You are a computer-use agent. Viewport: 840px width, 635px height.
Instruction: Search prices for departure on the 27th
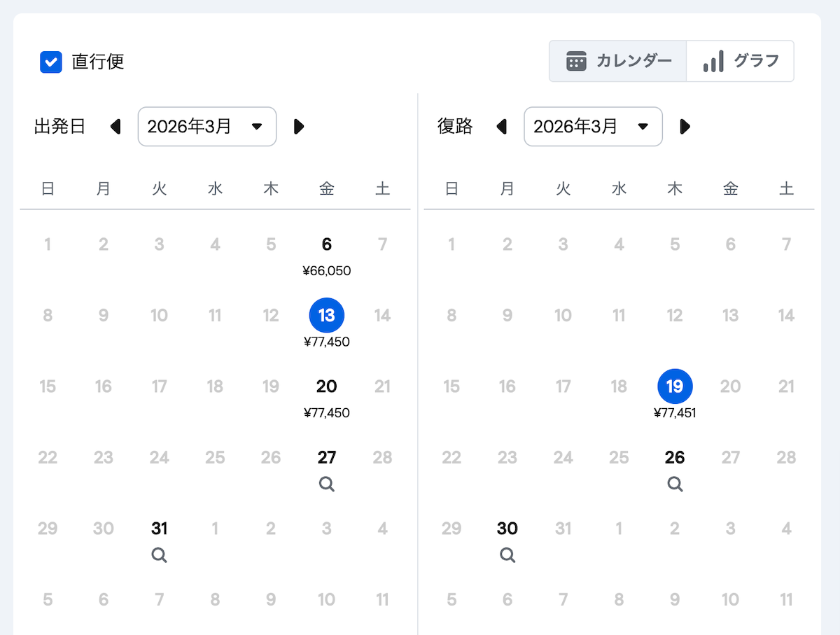[x=327, y=484]
